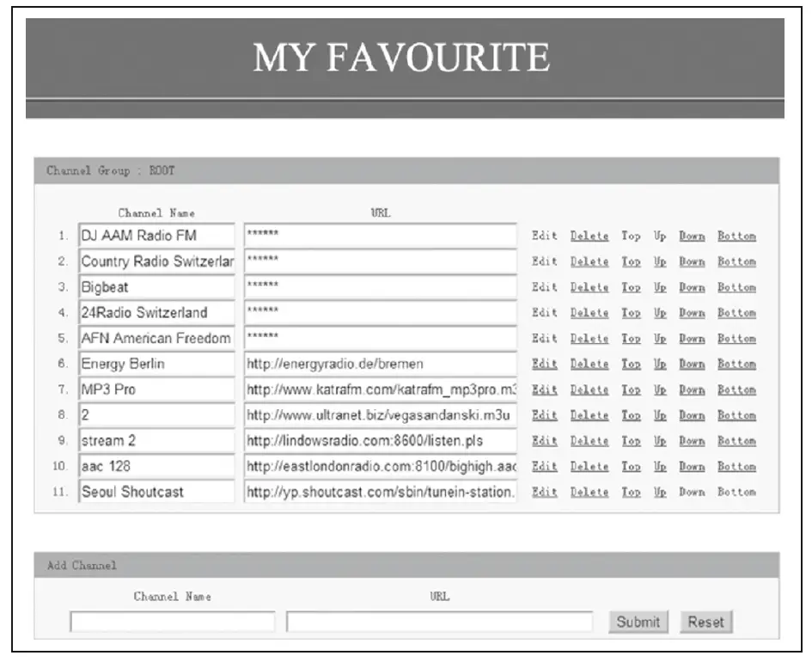Move Seoul Shoutcast to Top
The width and height of the screenshot is (812, 668).
tap(631, 492)
